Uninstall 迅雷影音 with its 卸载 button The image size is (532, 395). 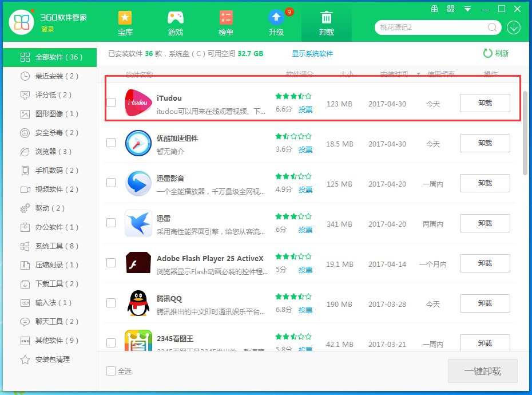tap(485, 183)
